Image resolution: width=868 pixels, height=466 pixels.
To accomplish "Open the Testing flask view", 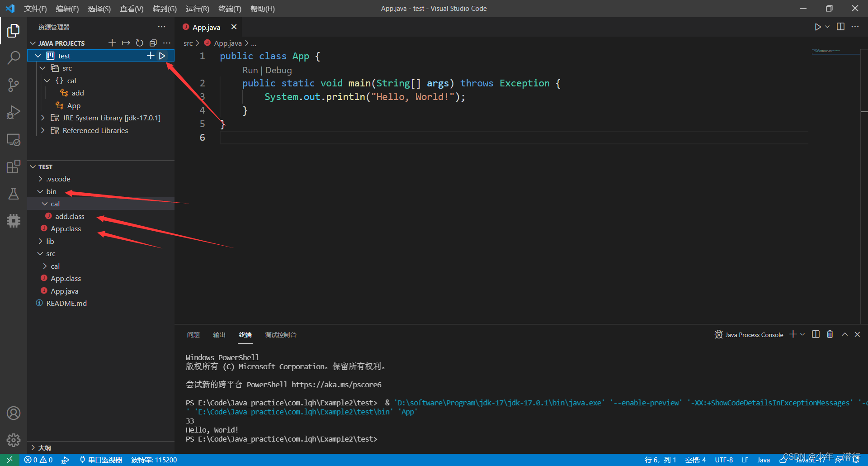I will click(14, 194).
